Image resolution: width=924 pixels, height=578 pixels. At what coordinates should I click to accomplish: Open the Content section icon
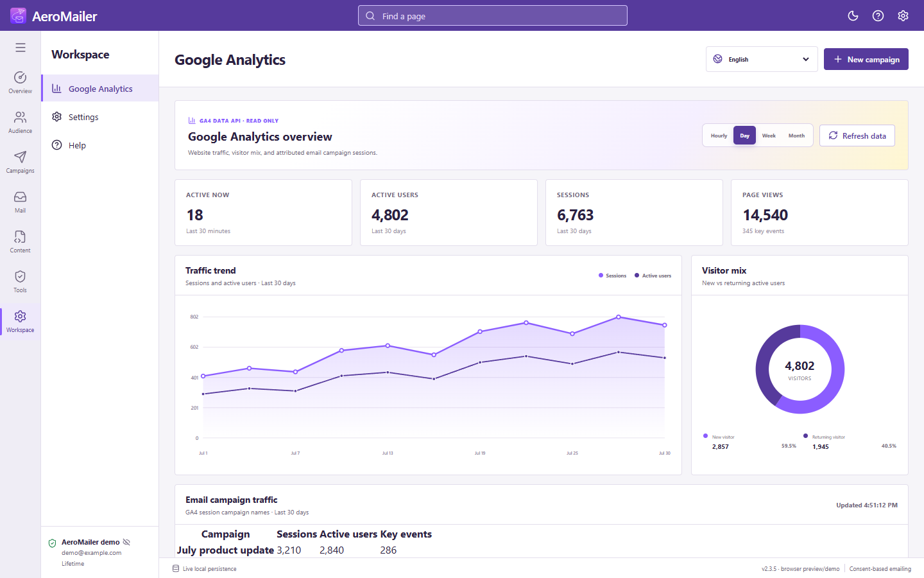pos(21,241)
